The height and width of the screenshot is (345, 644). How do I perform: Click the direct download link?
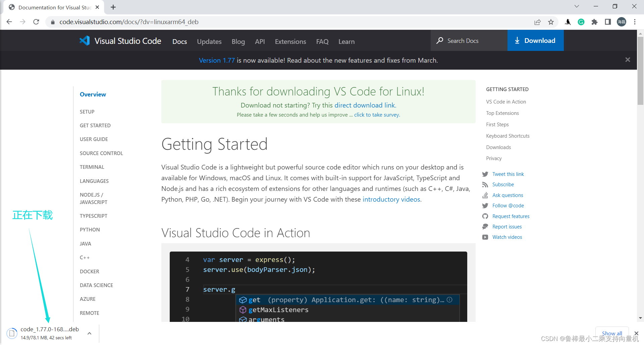pos(365,105)
